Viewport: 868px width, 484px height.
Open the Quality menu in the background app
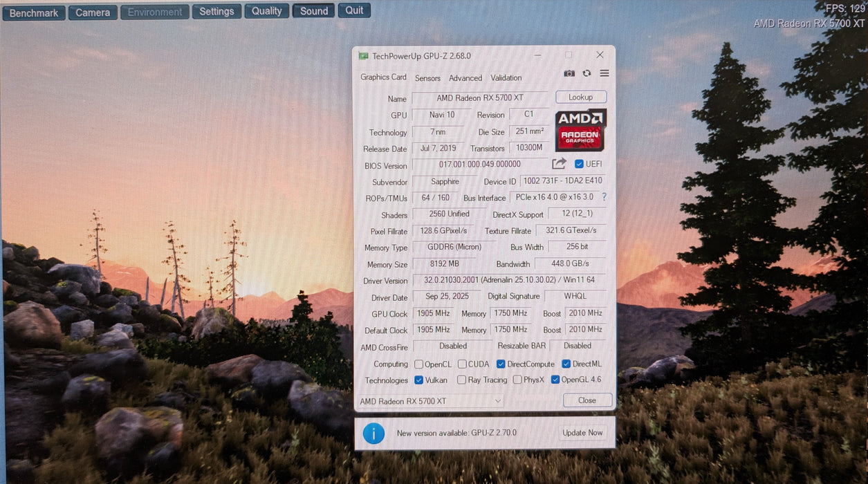pyautogui.click(x=267, y=11)
